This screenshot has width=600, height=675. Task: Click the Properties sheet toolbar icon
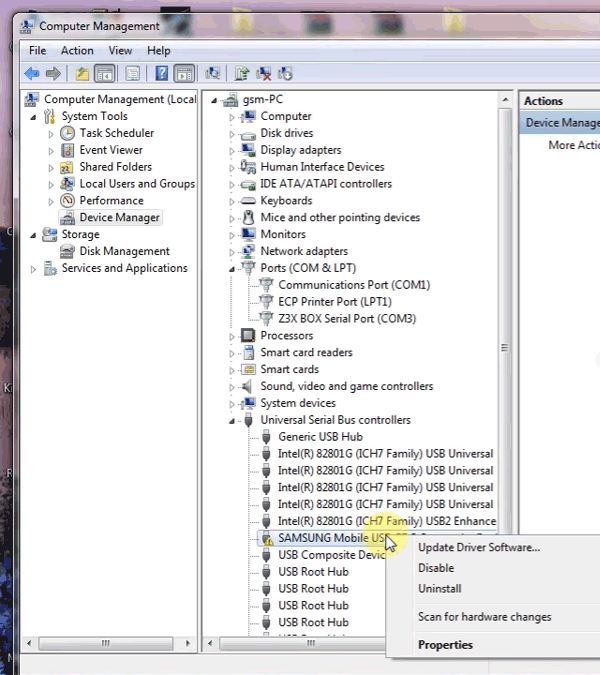(x=133, y=74)
